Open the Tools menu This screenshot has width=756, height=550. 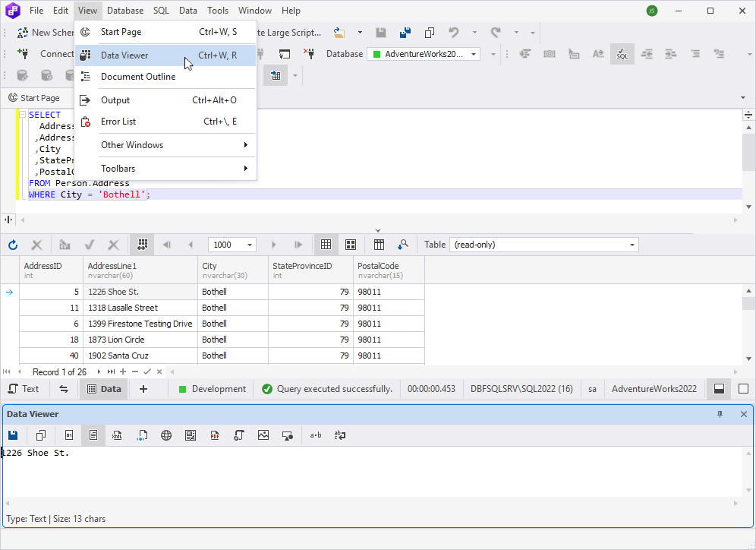[218, 10]
